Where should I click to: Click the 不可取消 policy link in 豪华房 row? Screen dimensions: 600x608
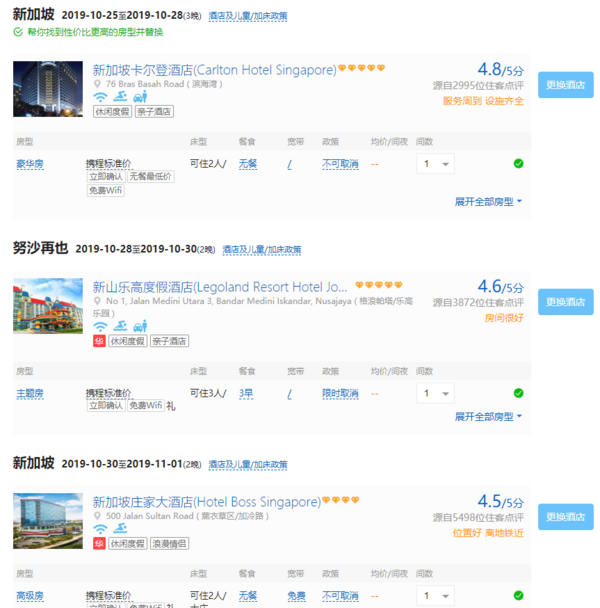pos(340,164)
